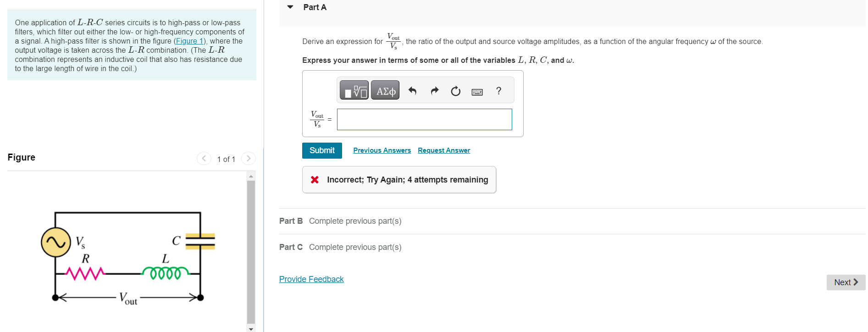Click Provide Feedback
This screenshot has height=332, width=868.
311,279
